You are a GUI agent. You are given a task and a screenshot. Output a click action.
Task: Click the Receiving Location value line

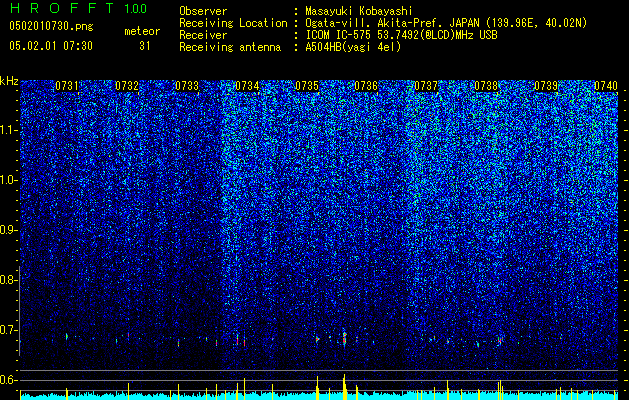pyautogui.click(x=446, y=23)
